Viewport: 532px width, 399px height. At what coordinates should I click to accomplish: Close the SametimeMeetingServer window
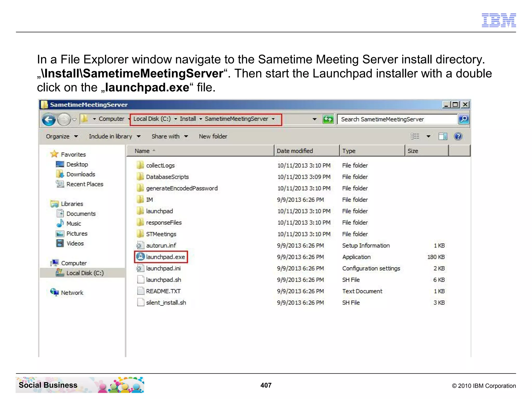tap(465, 105)
